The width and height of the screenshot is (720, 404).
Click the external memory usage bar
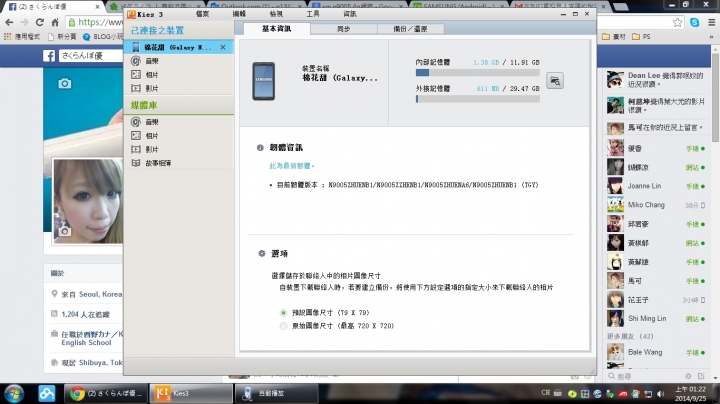(x=477, y=99)
